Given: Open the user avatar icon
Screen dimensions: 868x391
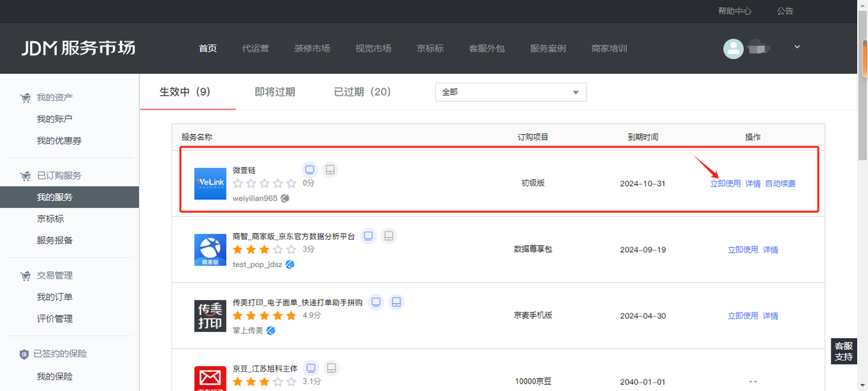Looking at the screenshot, I should pos(733,49).
